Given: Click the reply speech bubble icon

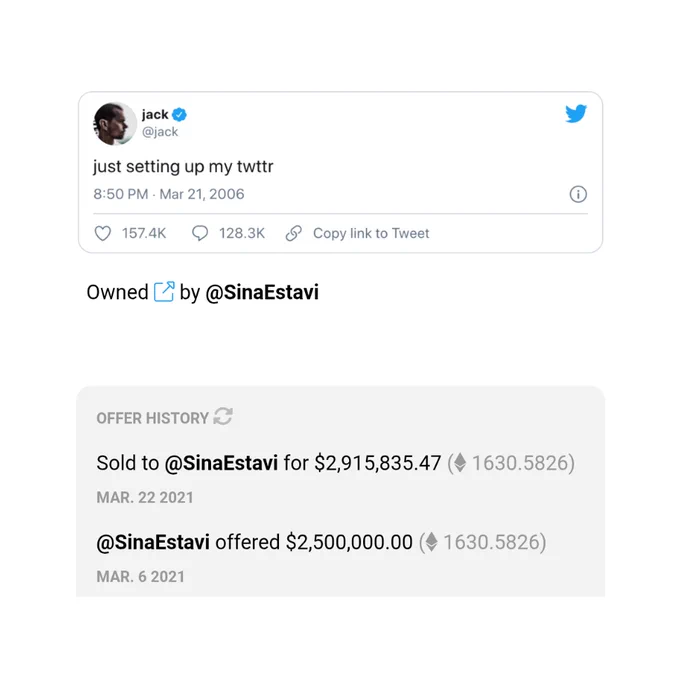Looking at the screenshot, I should (200, 233).
